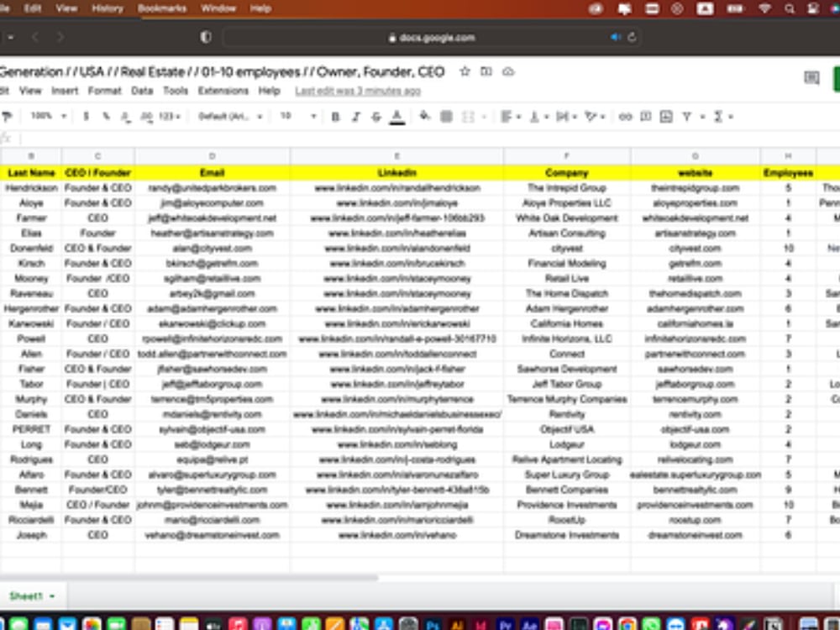Select the LinkedIn column header cell

coord(396,172)
